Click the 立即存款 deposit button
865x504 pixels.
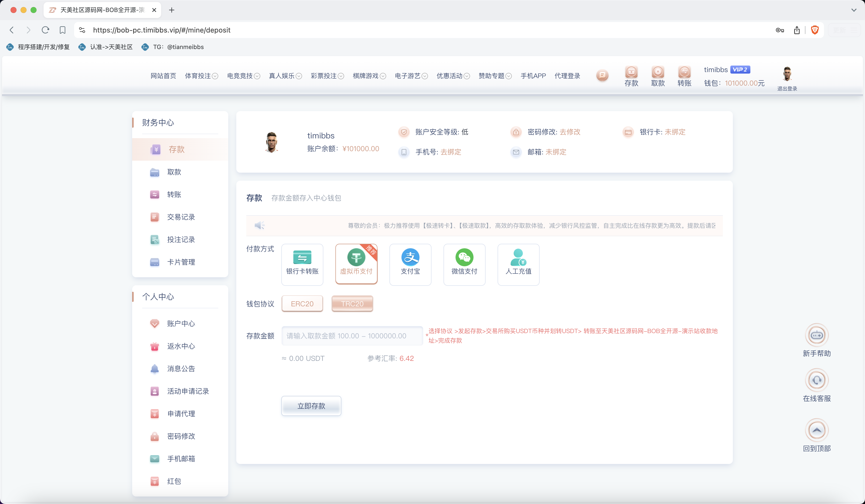click(x=311, y=406)
